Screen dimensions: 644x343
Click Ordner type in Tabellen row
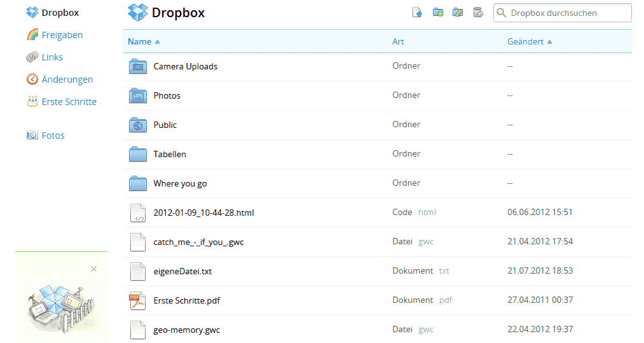[x=406, y=153]
